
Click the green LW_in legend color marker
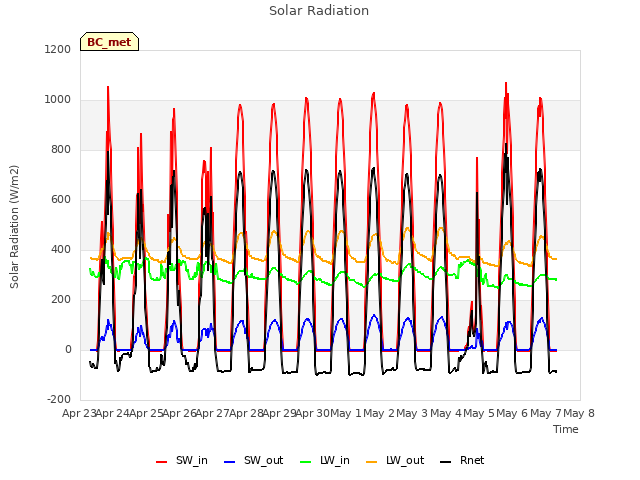[x=306, y=462]
